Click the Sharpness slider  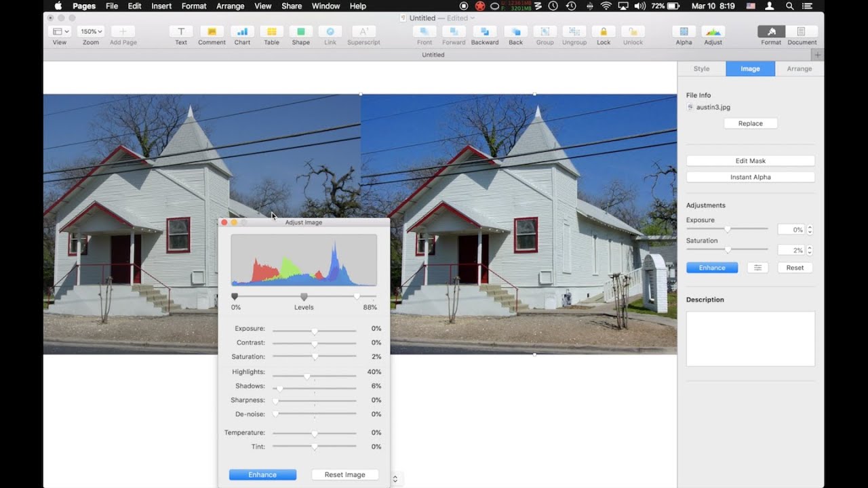315,401
